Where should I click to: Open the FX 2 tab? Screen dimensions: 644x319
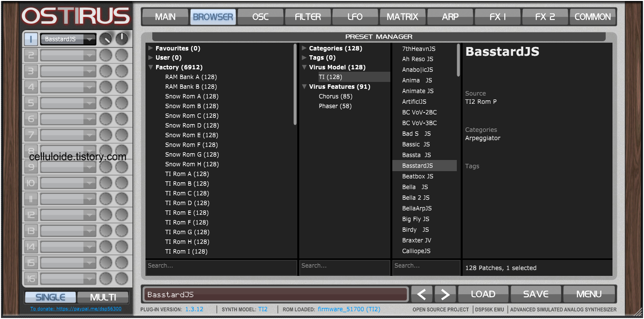pyautogui.click(x=545, y=17)
